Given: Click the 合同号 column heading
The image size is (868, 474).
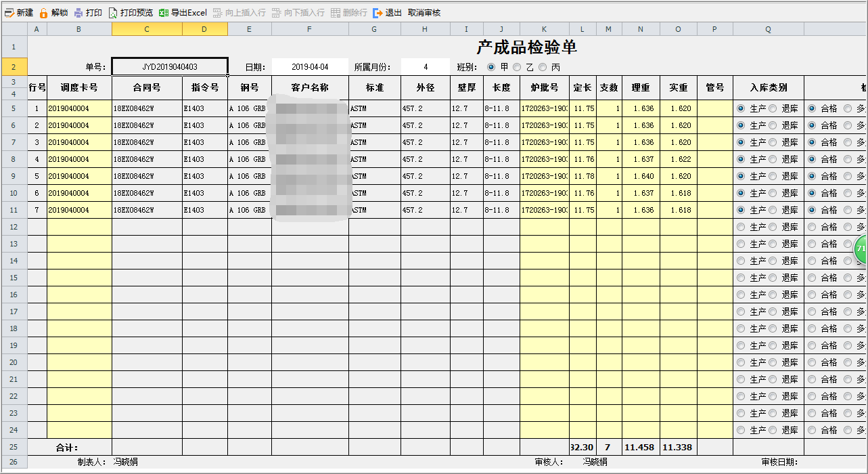Looking at the screenshot, I should 147,88.
